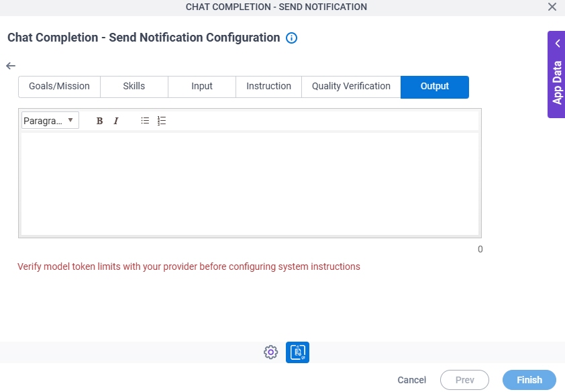Apply bold formatting in the editor
Viewport: 565px width, 392px height.
pyautogui.click(x=99, y=121)
